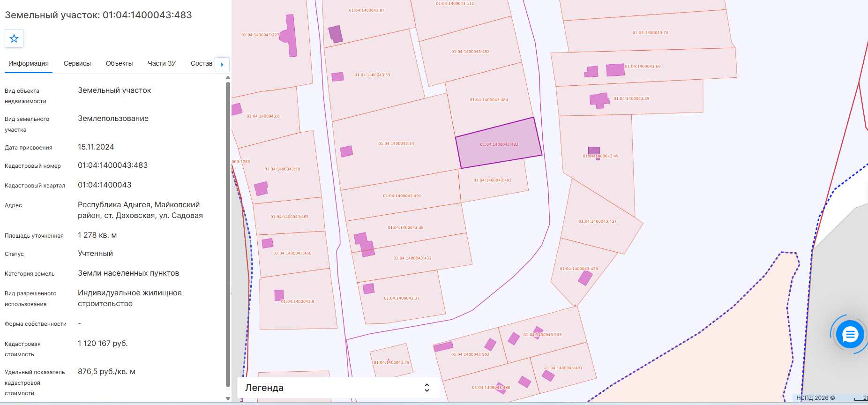
Task: Add parcel to favorites with star icon
Action: click(x=14, y=38)
